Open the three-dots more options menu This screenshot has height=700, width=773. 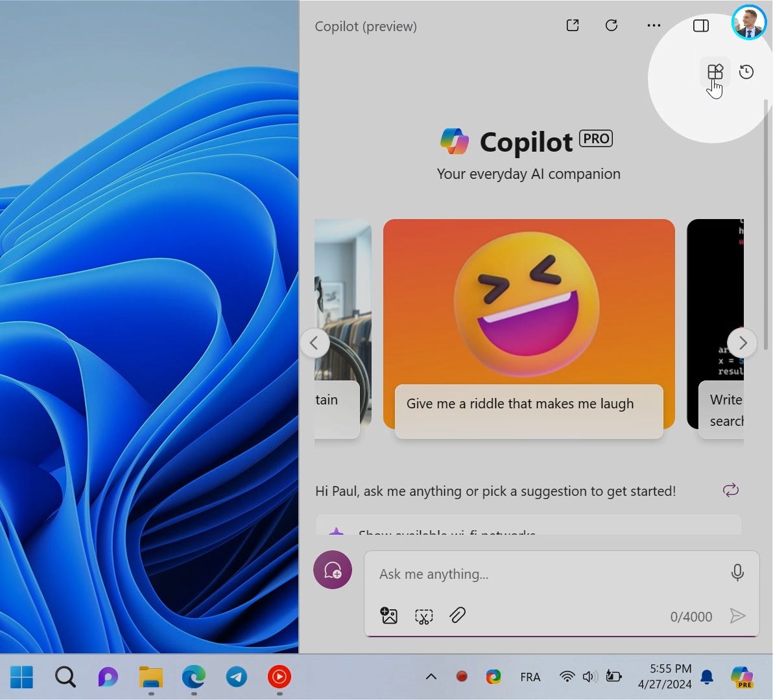point(654,26)
